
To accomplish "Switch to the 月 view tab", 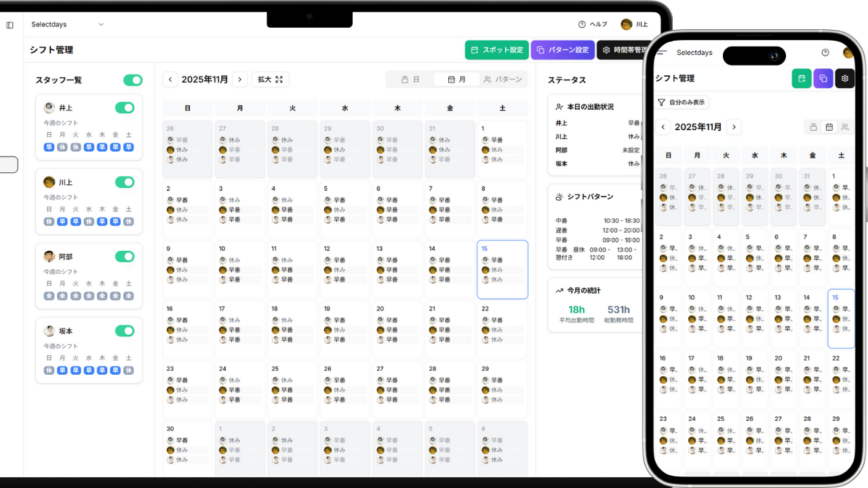I will click(457, 79).
